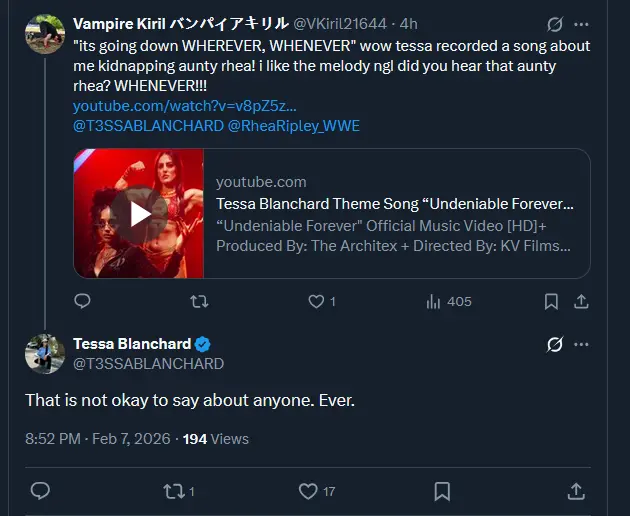
Task: Repost Vampire Kiril's tweet
Action: [x=199, y=300]
